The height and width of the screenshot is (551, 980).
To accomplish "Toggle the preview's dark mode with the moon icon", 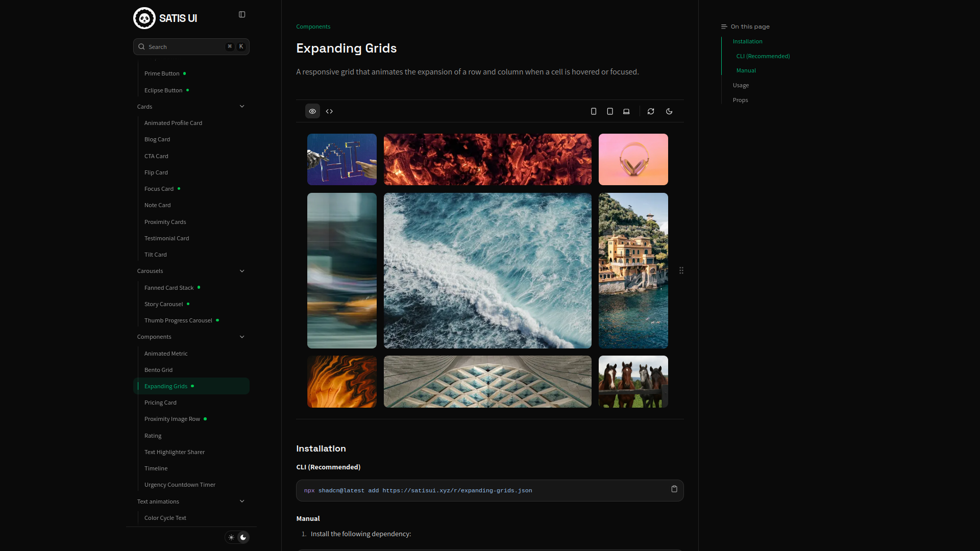I will click(669, 111).
